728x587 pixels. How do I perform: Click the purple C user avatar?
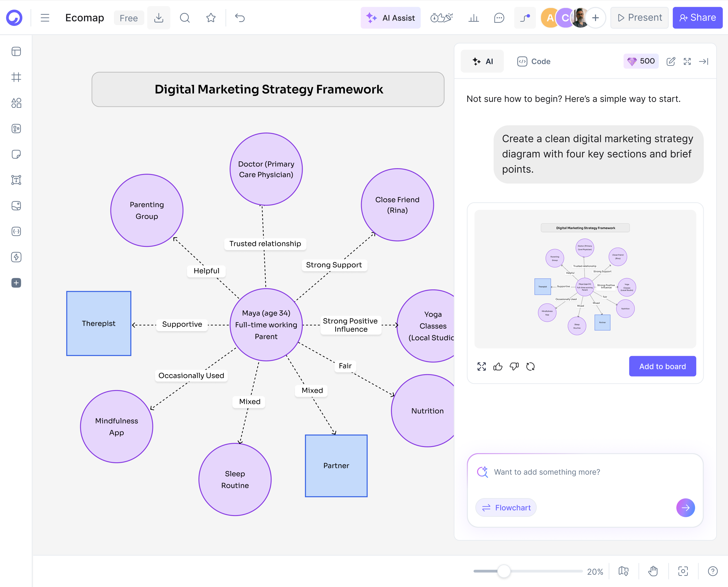click(x=565, y=18)
